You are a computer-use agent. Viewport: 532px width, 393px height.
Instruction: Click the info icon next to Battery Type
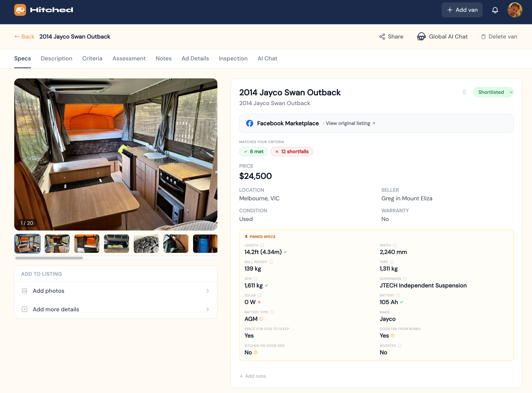coord(272,312)
